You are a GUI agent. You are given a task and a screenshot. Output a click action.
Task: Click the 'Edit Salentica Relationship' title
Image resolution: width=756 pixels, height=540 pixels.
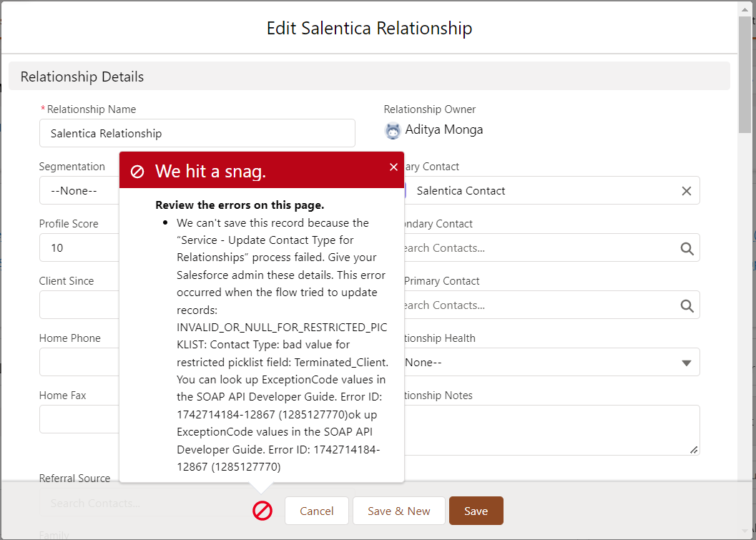pyautogui.click(x=369, y=28)
